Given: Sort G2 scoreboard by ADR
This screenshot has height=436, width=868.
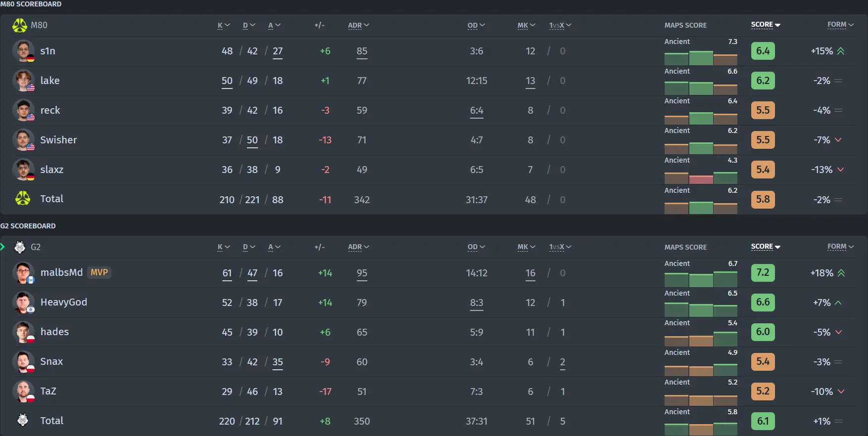Looking at the screenshot, I should [358, 247].
